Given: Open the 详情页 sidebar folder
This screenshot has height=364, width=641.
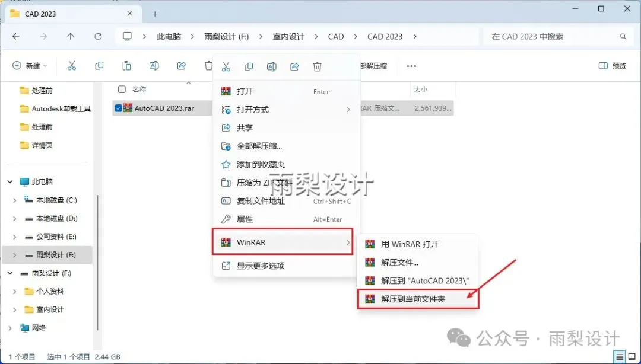Looking at the screenshot, I should coord(42,145).
